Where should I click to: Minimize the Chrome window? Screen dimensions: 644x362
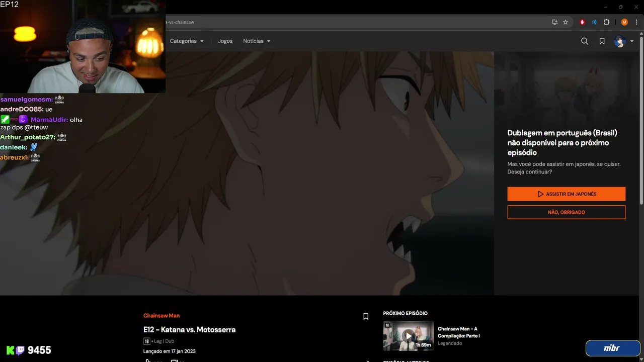(605, 7)
